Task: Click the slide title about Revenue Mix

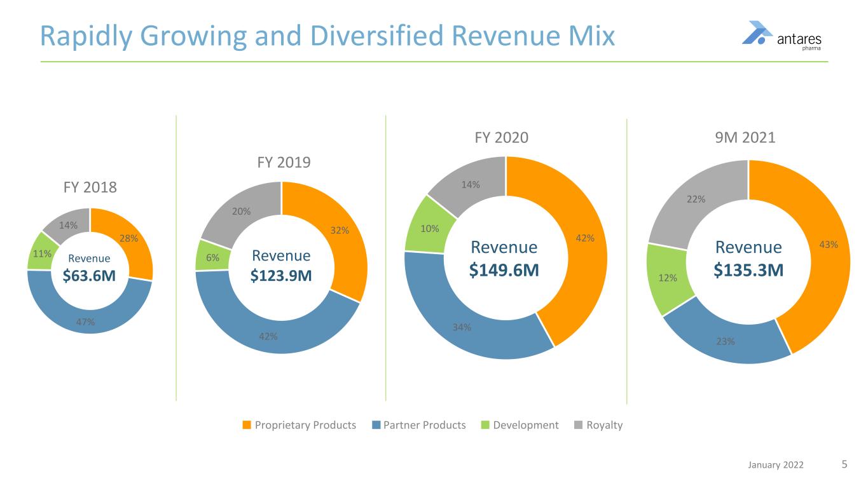Action: click(327, 36)
